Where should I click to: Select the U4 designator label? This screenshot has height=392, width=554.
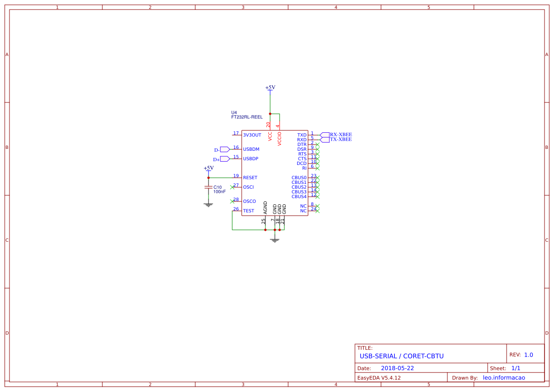pos(234,112)
